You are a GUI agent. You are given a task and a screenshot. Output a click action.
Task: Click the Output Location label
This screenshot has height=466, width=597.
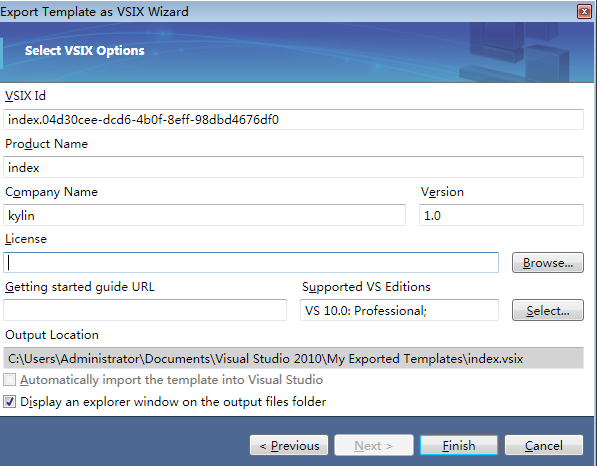52,335
